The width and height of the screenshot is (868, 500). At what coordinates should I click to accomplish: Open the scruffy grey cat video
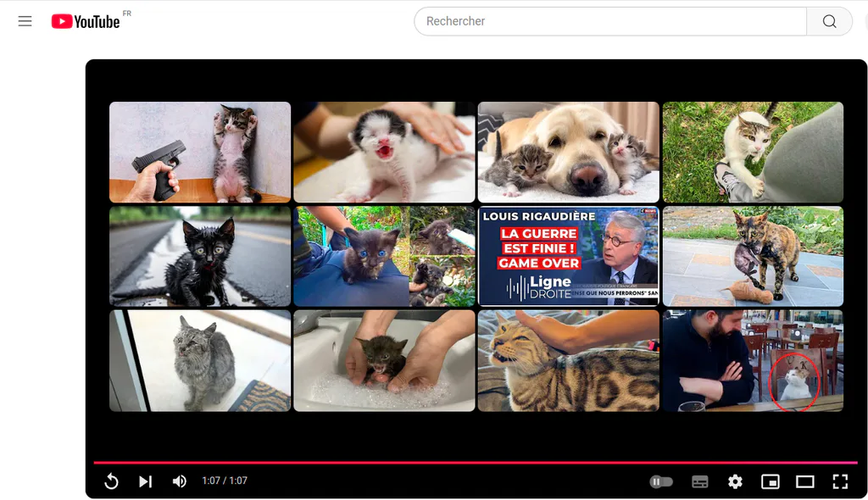[x=200, y=360]
